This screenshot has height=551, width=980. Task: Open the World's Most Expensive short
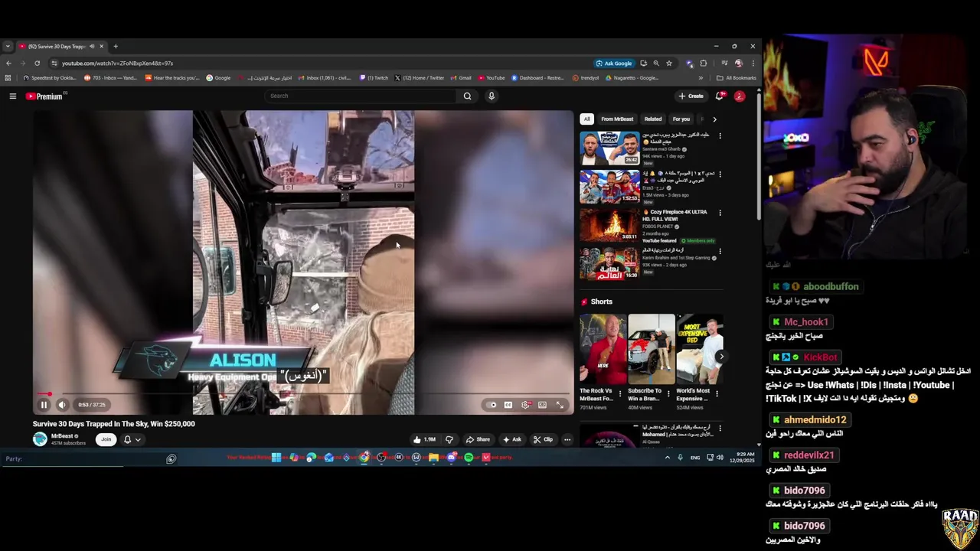pyautogui.click(x=700, y=349)
